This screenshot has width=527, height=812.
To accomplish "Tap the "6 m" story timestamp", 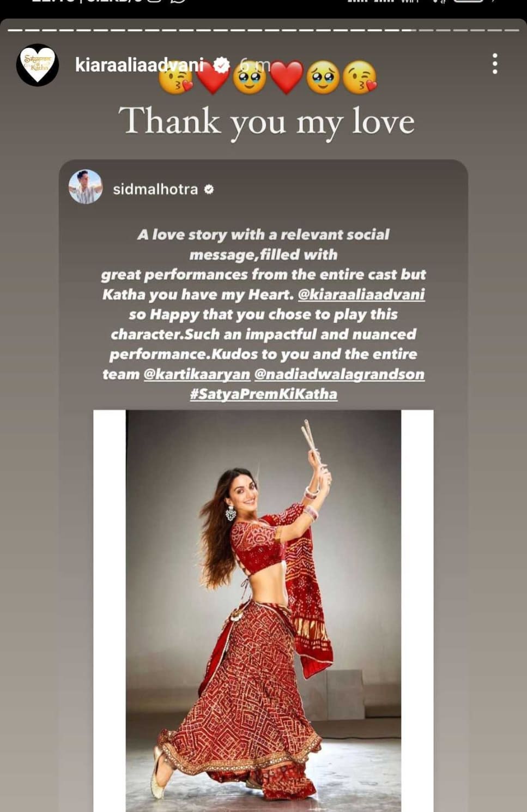I will pos(255,65).
